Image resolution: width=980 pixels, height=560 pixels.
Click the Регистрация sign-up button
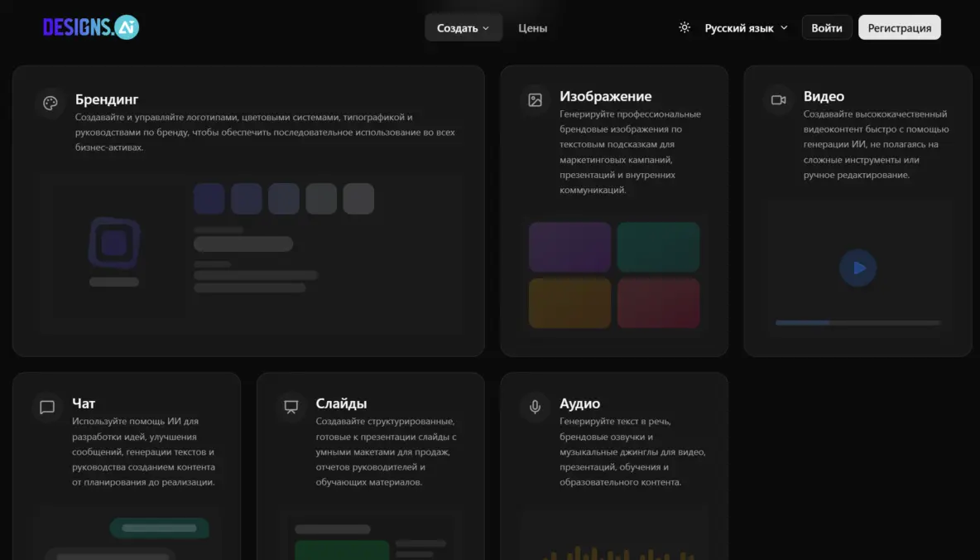pyautogui.click(x=899, y=27)
